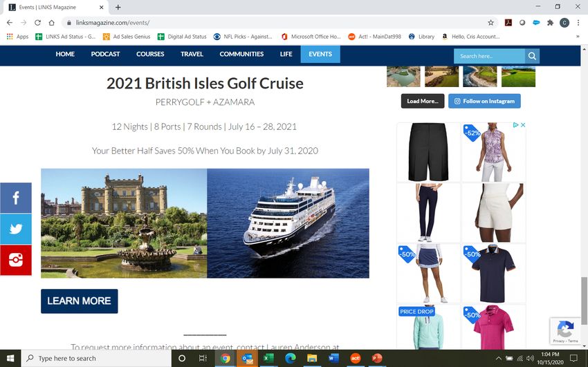Open TRAVEL navigation item

pos(192,54)
